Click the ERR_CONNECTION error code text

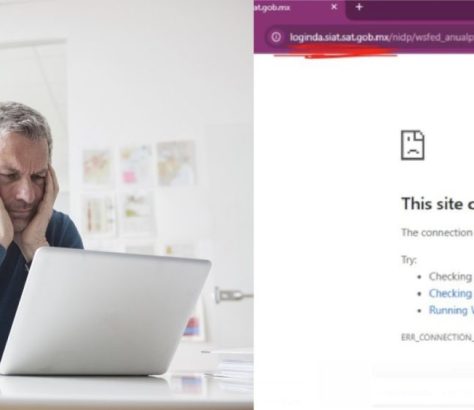pyautogui.click(x=437, y=337)
